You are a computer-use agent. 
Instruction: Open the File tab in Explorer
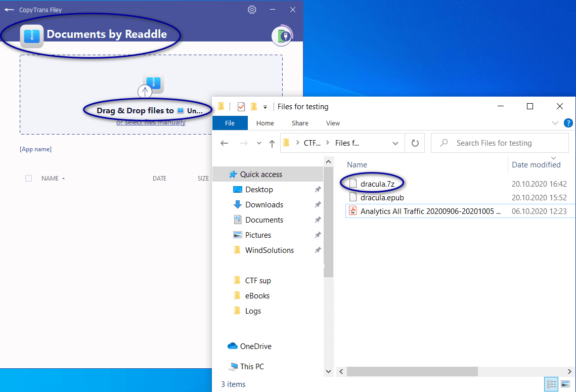pos(230,123)
